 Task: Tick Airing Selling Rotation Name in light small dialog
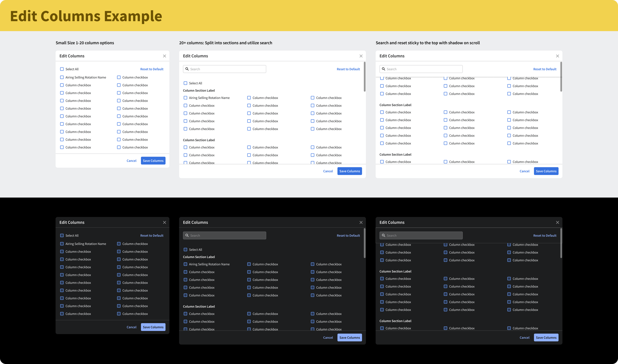(62, 77)
